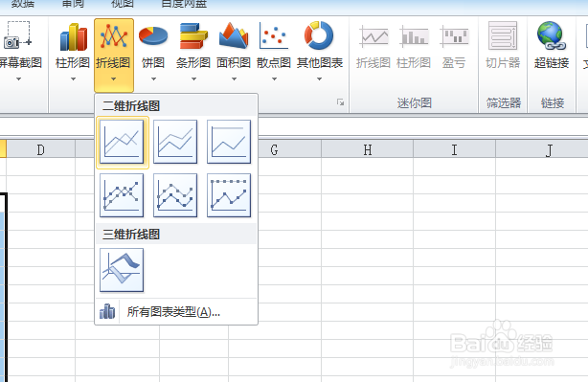The image size is (588, 382).
Task: Expand the Area chart (面积图) dropdown arrow
Action: 234,79
